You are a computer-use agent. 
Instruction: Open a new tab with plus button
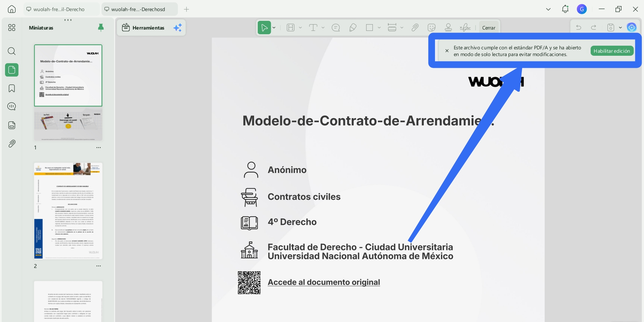coord(187,9)
